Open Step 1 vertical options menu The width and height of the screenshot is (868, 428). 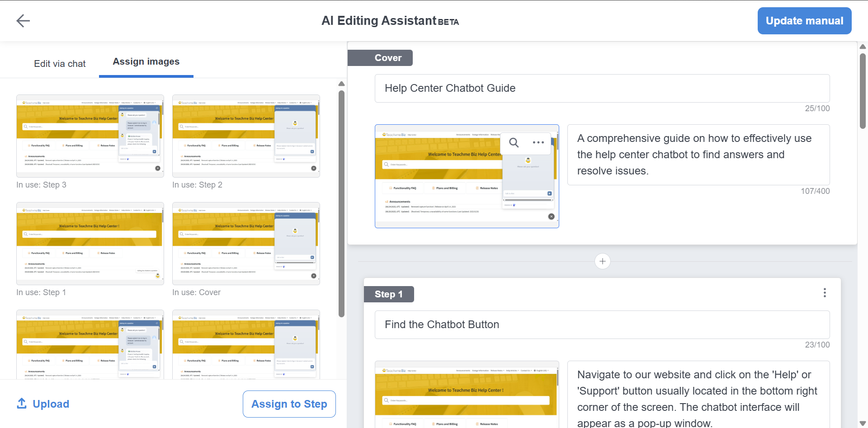825,293
